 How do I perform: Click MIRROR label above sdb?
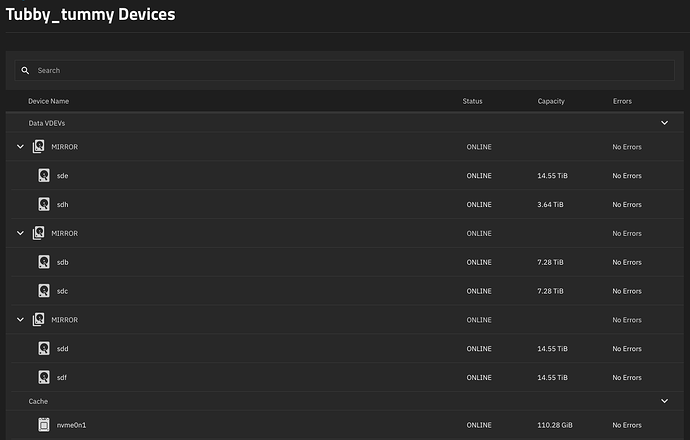pyautogui.click(x=65, y=234)
